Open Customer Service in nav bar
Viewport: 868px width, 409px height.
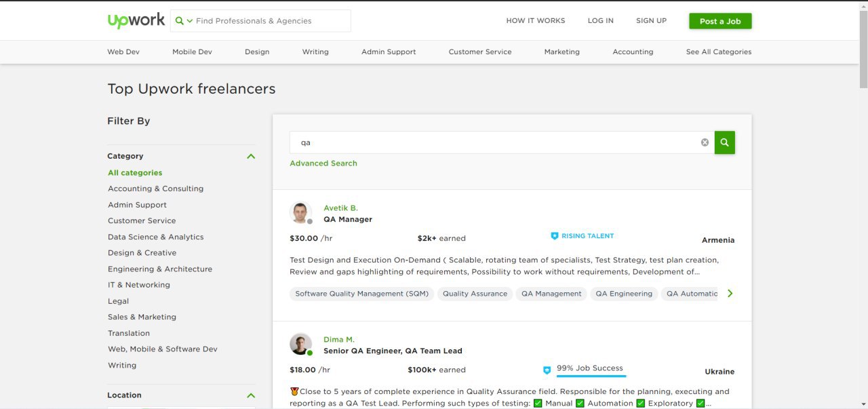tap(480, 52)
